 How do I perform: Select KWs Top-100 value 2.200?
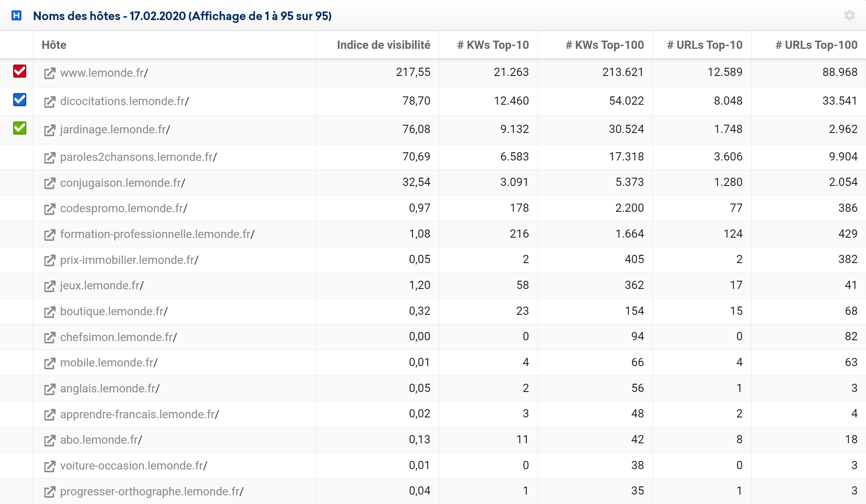pos(630,208)
